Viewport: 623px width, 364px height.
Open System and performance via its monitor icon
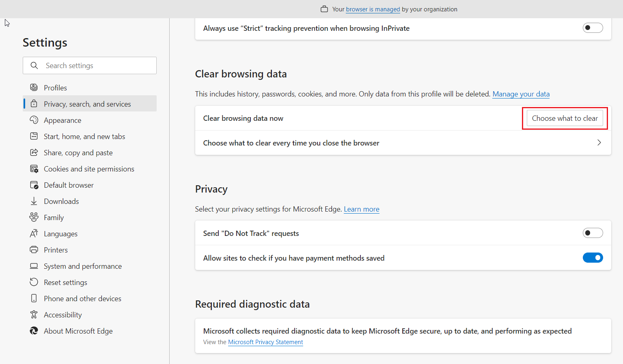34,266
